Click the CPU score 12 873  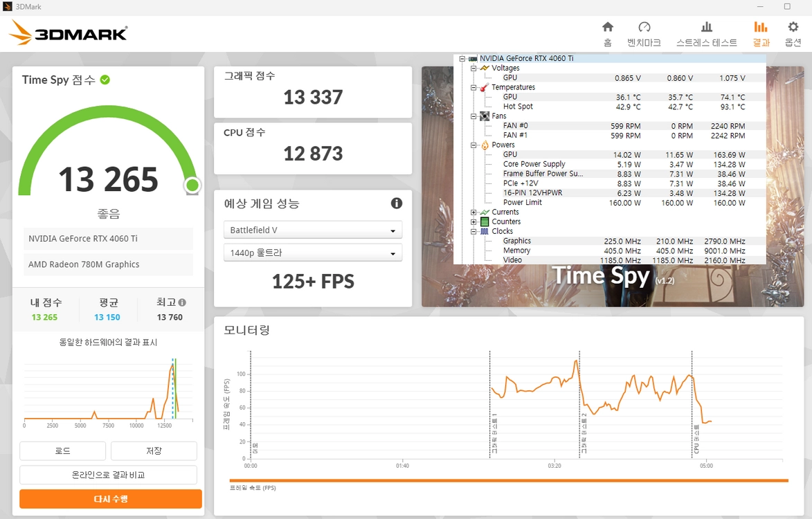tap(313, 154)
